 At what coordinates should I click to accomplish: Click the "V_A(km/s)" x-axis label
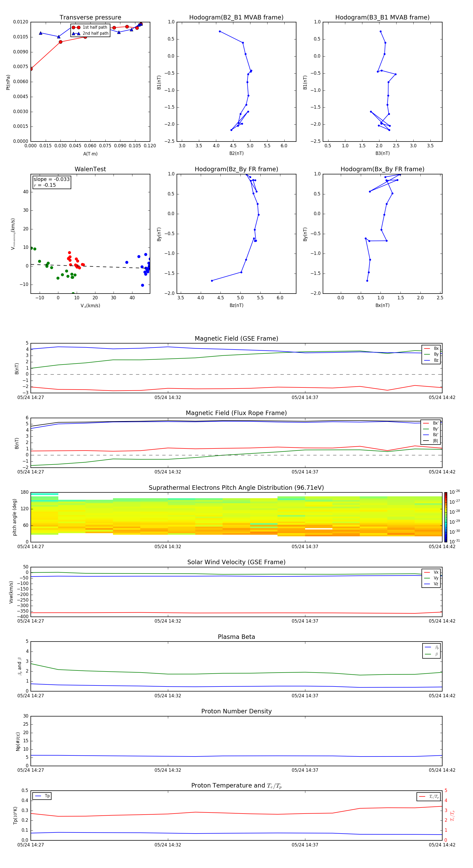click(x=90, y=306)
